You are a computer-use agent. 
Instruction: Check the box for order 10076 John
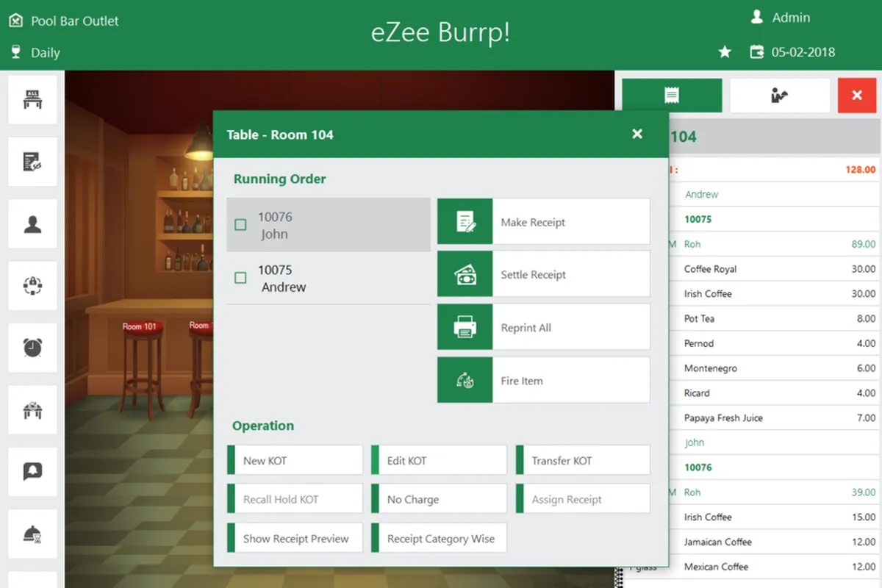[240, 225]
